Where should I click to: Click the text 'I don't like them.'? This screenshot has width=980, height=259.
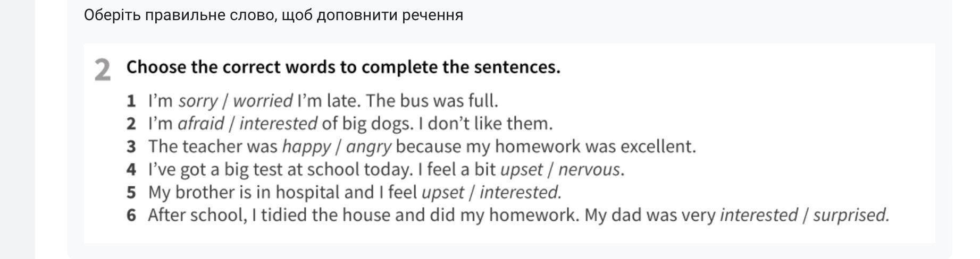485,124
